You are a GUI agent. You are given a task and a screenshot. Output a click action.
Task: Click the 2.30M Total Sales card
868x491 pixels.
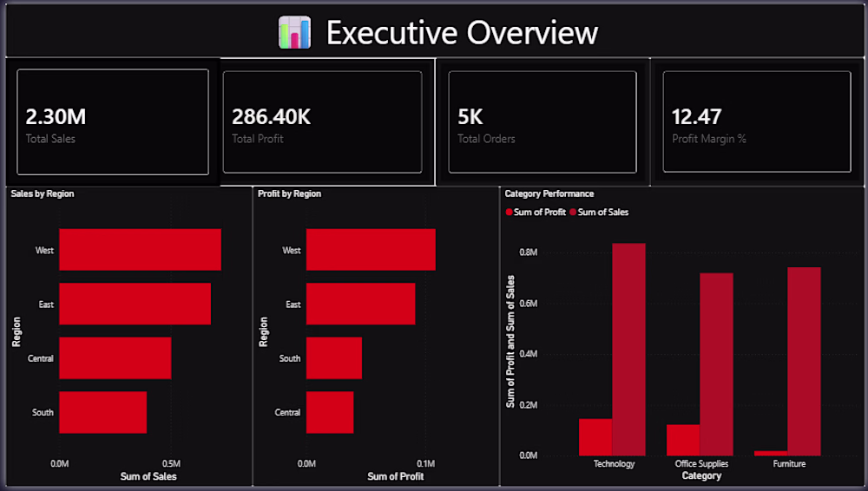point(113,121)
